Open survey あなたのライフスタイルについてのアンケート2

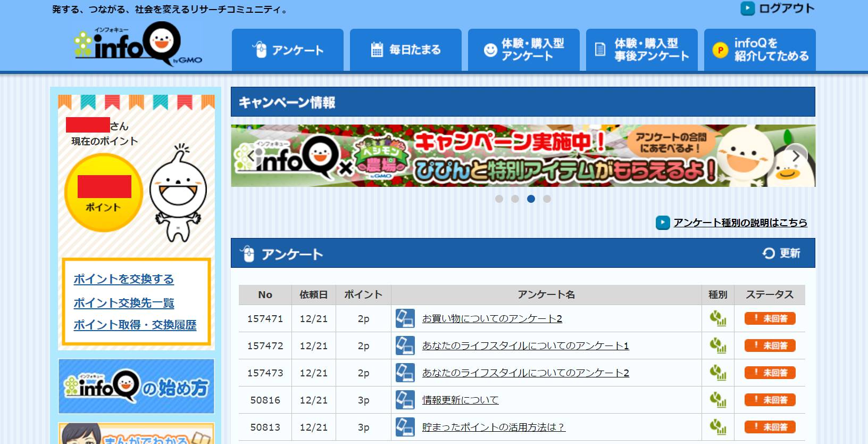click(525, 373)
